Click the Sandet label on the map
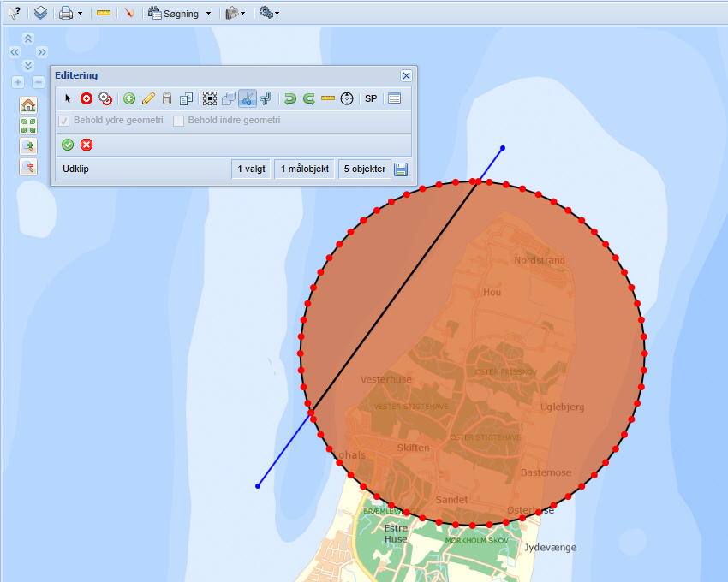Screen dimensions: 728x582 click(451, 499)
